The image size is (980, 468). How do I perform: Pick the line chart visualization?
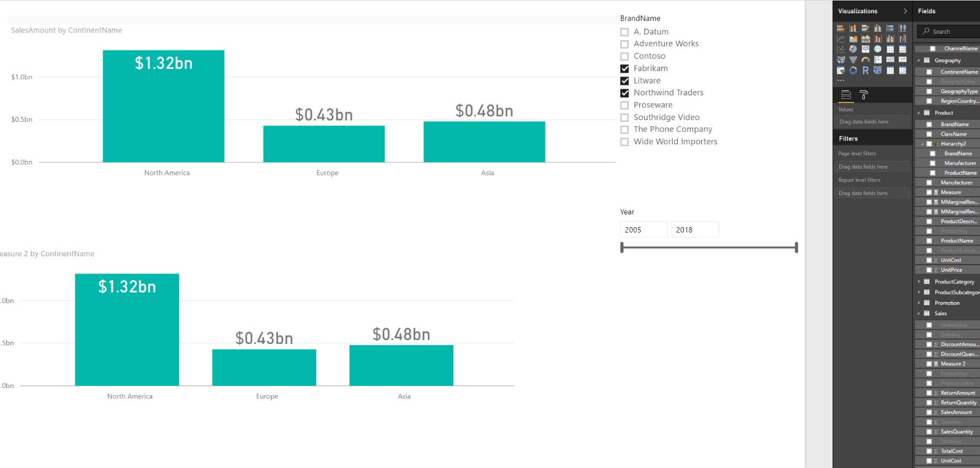click(840, 39)
